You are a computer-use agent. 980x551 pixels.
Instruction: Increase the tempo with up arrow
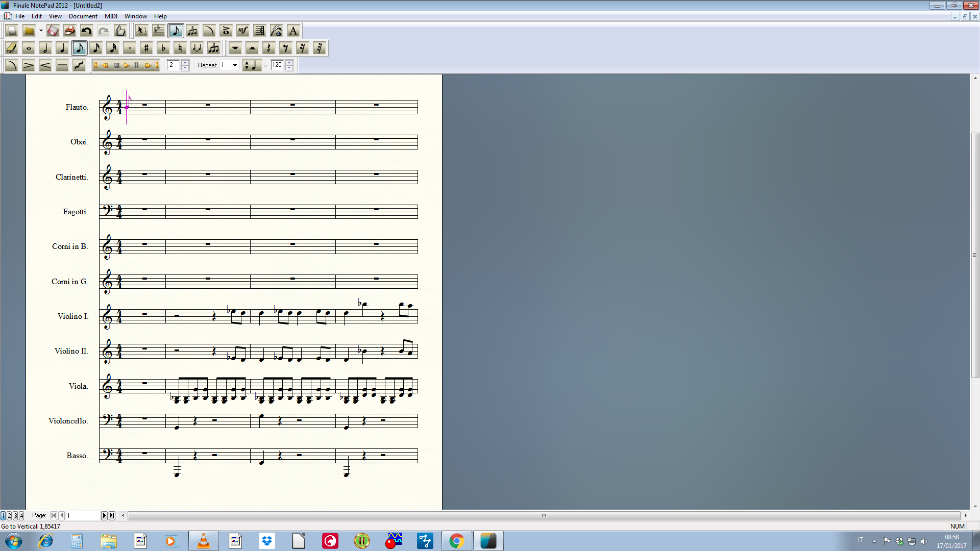[289, 63]
